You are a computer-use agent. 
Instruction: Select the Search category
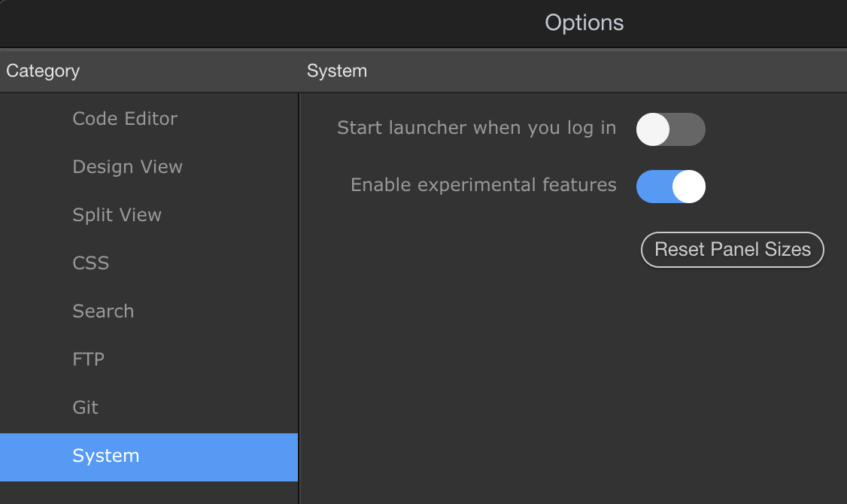pyautogui.click(x=103, y=311)
